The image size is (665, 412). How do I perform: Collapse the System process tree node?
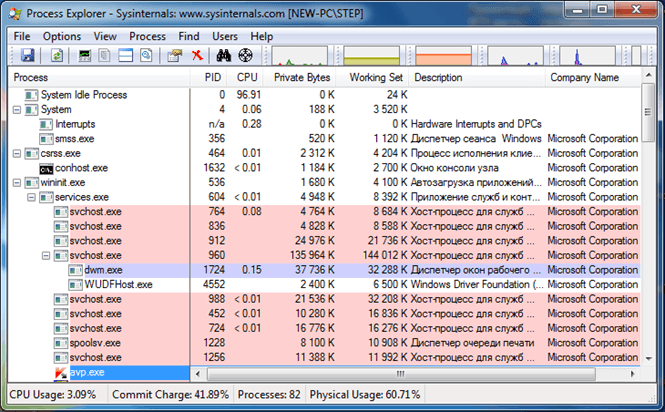pyautogui.click(x=17, y=110)
